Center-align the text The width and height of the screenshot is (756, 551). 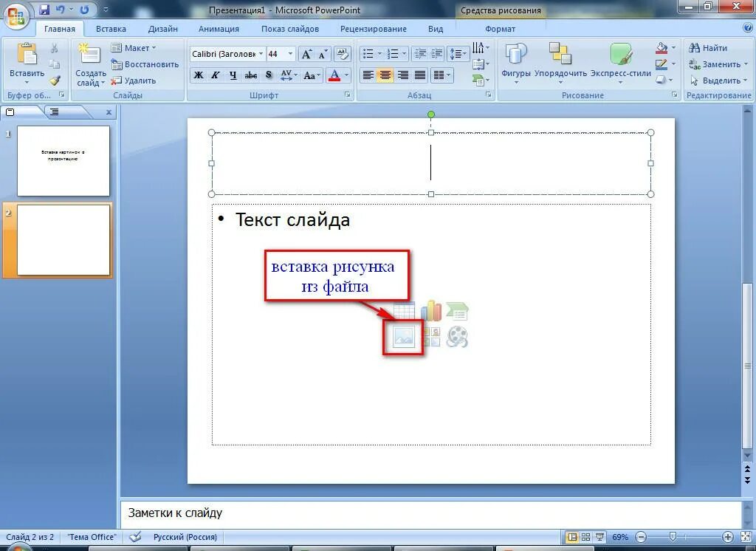385,75
